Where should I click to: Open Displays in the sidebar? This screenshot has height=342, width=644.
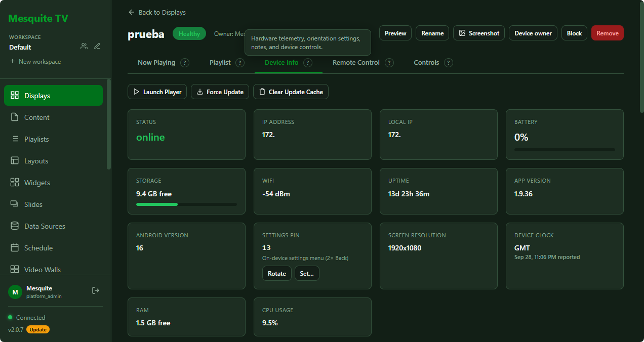(x=53, y=96)
